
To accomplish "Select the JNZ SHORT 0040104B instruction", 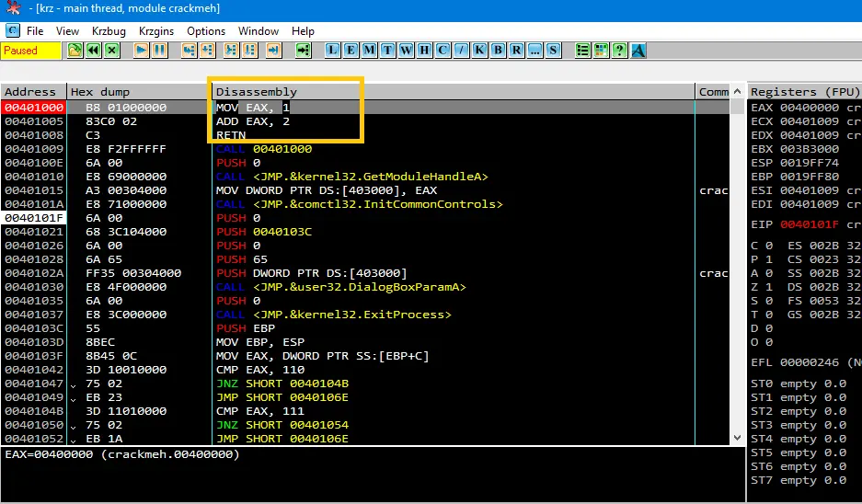I will (282, 384).
